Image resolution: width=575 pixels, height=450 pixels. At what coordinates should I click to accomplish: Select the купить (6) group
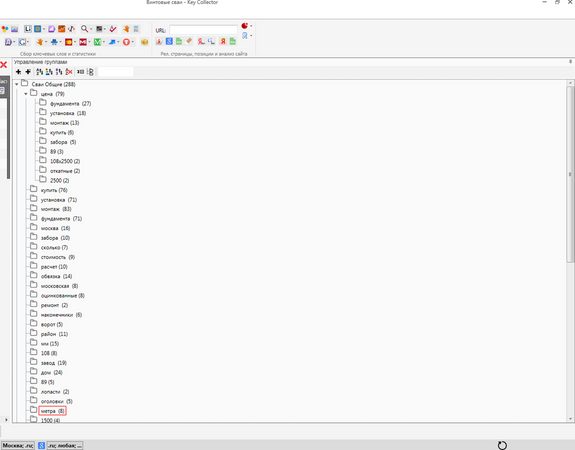[62, 132]
